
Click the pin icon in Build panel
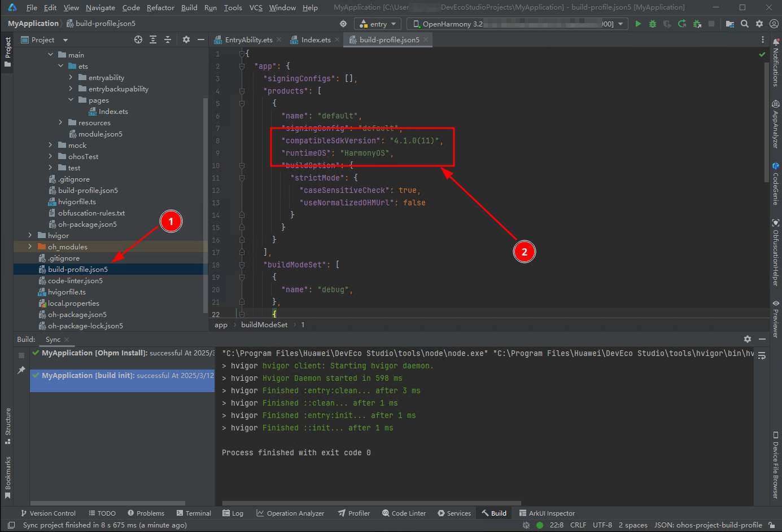point(21,370)
